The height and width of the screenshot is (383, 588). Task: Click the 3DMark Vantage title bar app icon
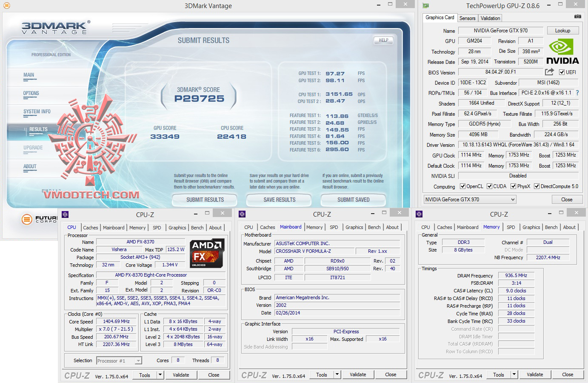[6, 6]
